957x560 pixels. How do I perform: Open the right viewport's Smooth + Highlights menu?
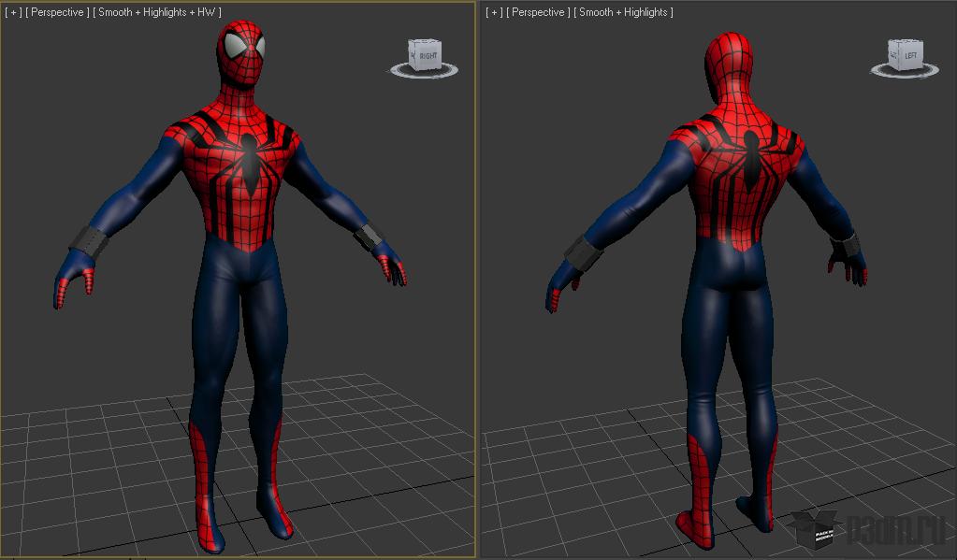coord(623,12)
